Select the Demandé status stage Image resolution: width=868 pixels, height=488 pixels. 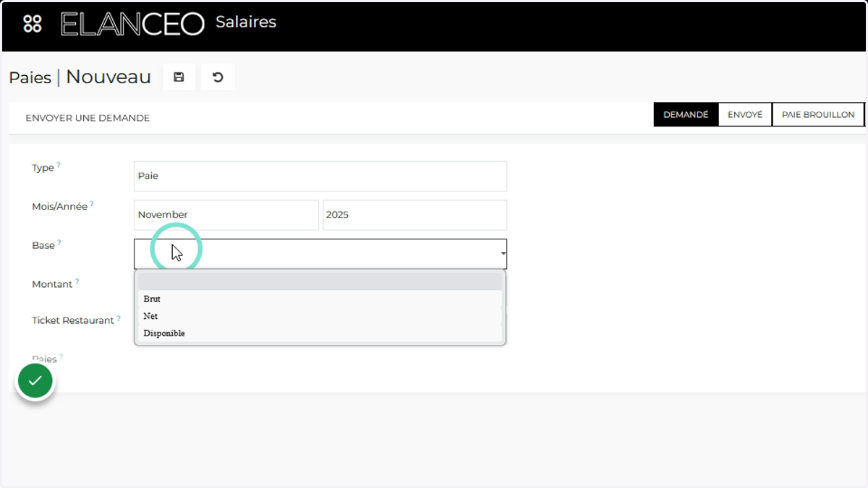686,114
